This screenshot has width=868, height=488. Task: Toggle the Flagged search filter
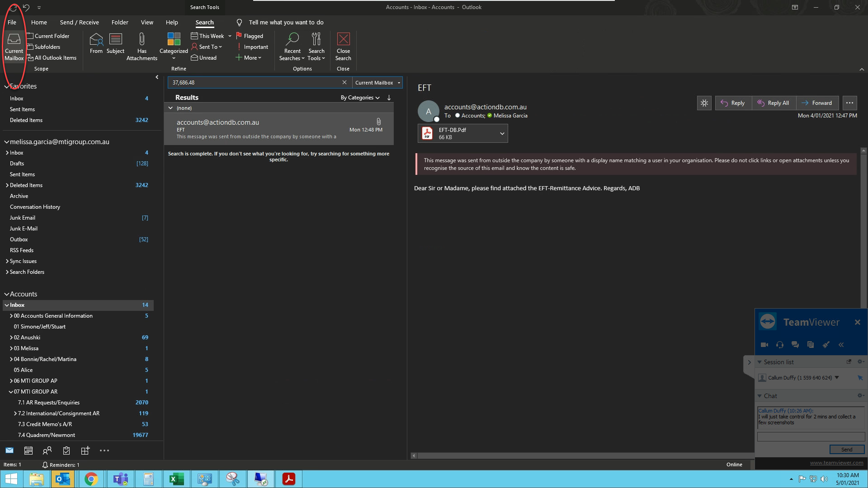250,36
